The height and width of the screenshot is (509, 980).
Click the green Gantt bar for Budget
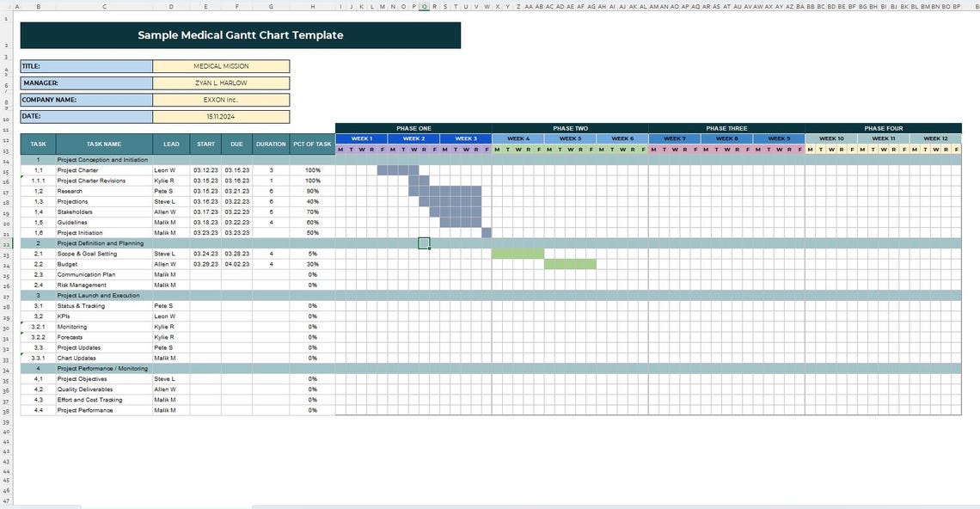click(570, 264)
